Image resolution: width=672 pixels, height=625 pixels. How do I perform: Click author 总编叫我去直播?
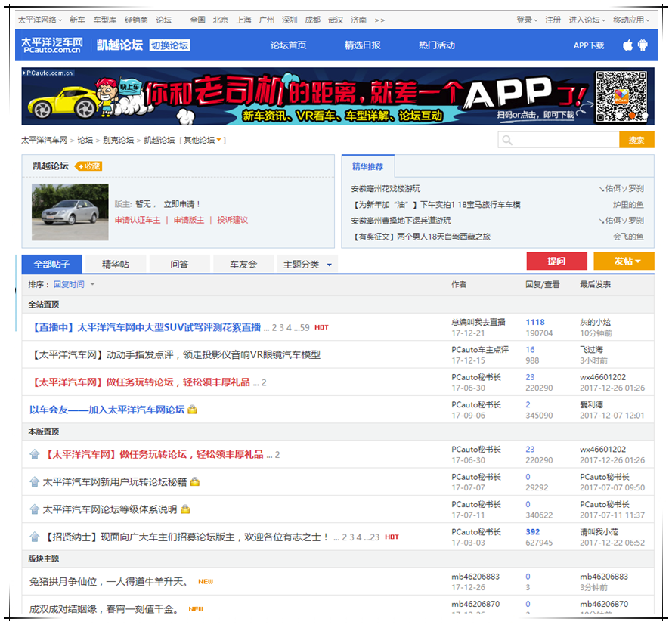tap(478, 322)
